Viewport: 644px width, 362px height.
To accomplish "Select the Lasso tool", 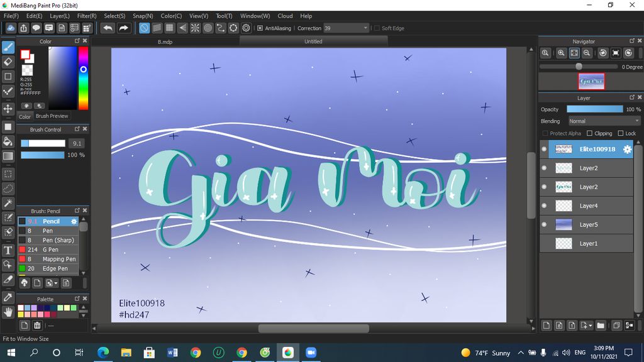I will (8, 189).
